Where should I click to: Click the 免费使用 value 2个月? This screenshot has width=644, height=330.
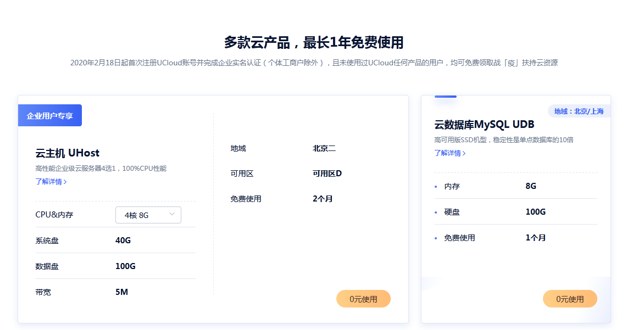point(323,199)
